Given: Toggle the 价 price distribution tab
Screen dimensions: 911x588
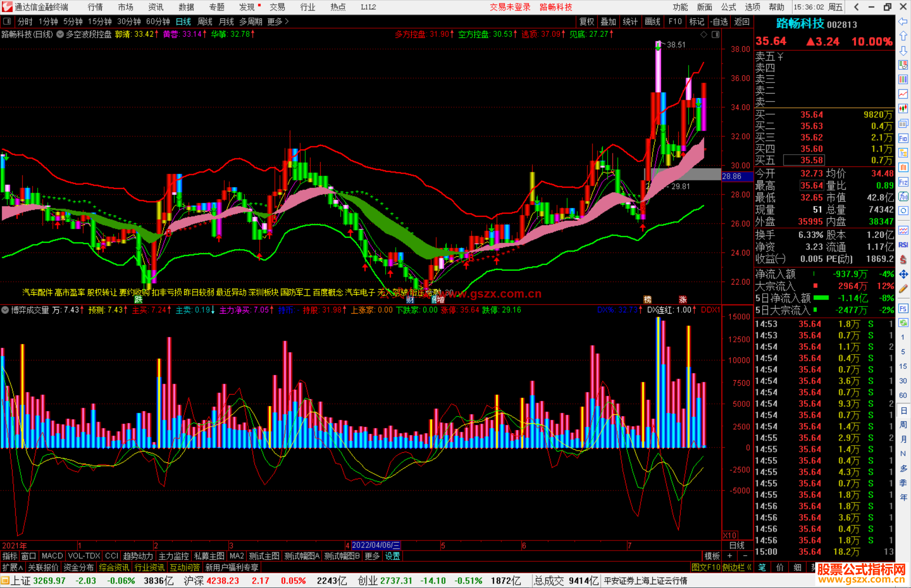Looking at the screenshot, I should coord(780,567).
